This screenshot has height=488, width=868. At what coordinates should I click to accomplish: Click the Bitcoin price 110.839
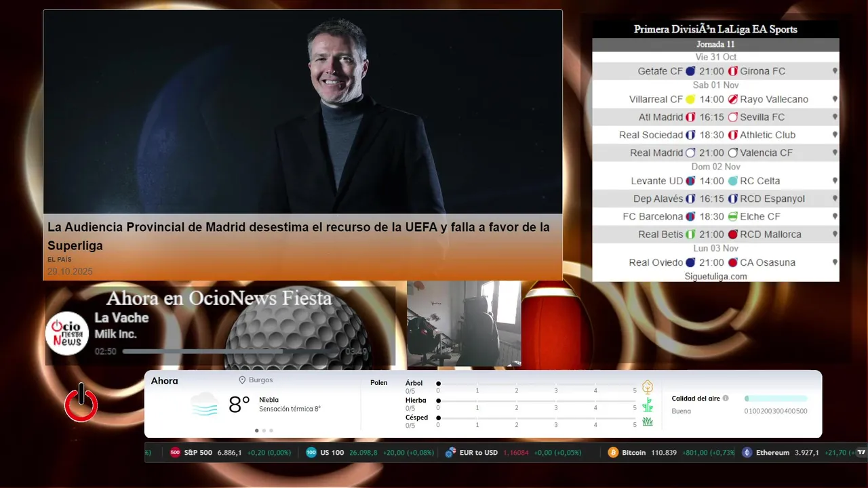point(664,453)
